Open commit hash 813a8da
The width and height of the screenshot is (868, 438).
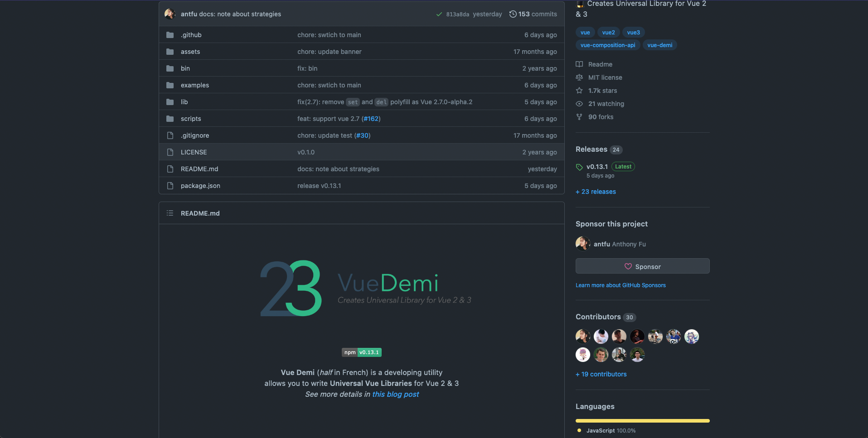457,14
